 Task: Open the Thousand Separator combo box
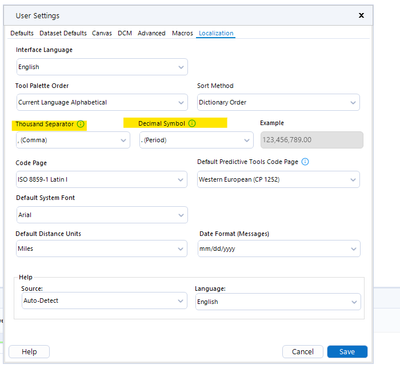click(73, 140)
